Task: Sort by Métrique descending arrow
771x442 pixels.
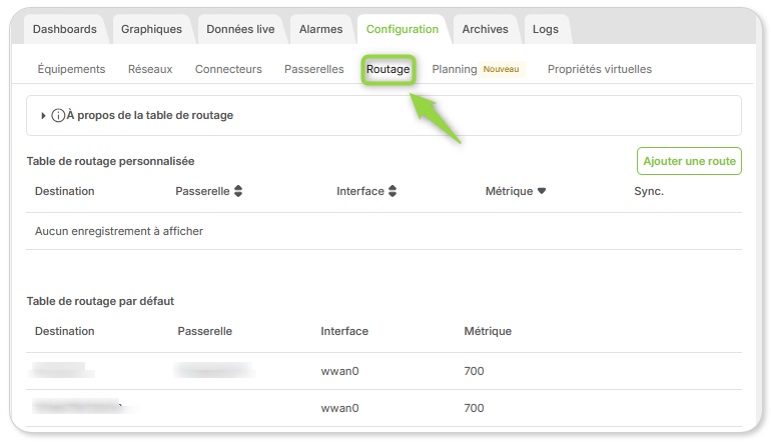Action: 541,191
